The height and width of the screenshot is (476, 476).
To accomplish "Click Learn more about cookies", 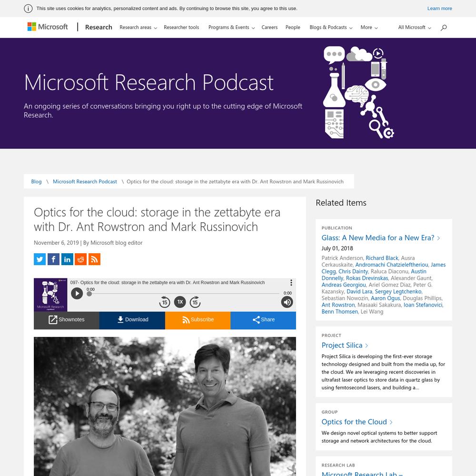I will (x=439, y=9).
